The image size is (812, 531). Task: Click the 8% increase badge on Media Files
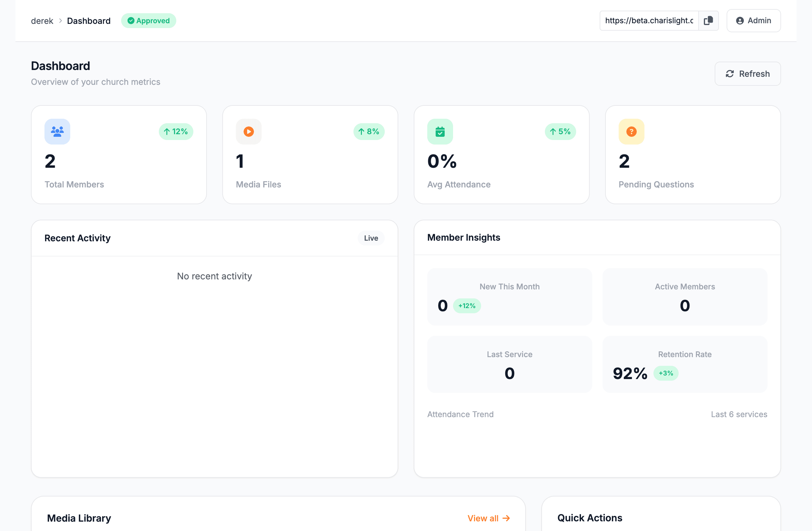click(x=369, y=132)
